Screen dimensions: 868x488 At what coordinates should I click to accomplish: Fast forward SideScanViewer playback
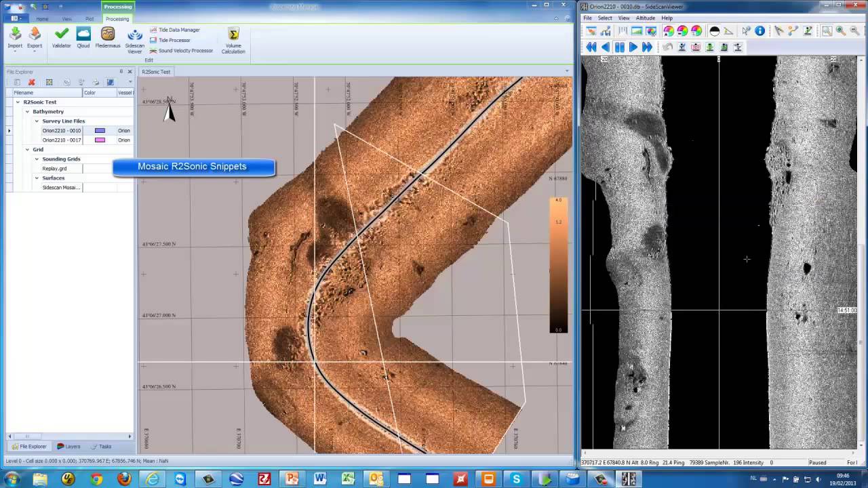647,47
